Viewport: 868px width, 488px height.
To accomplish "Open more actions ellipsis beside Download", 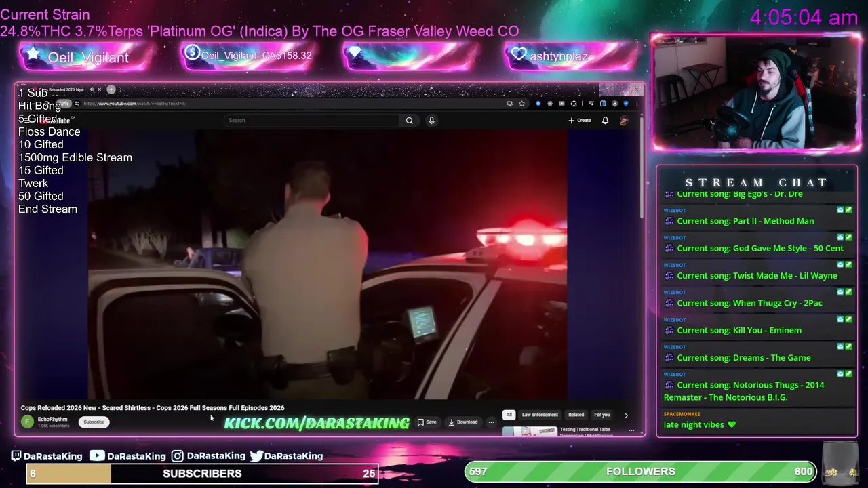I will pyautogui.click(x=491, y=422).
